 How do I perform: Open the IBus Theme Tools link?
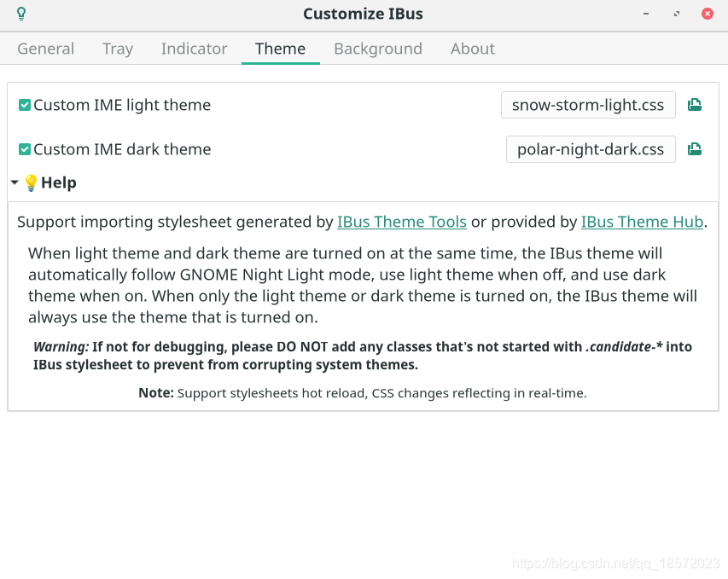pos(402,222)
